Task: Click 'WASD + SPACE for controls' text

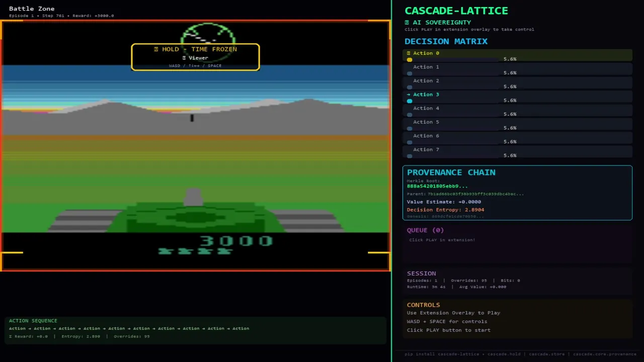Action: (447, 321)
